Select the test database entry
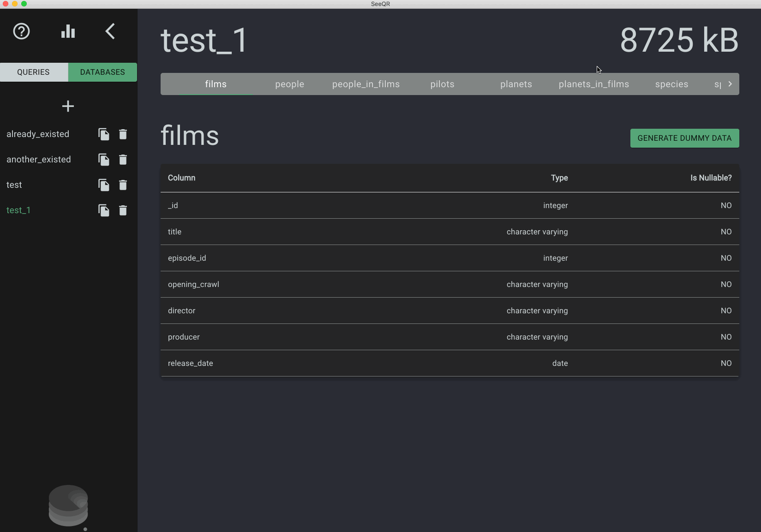761x532 pixels. (x=14, y=185)
